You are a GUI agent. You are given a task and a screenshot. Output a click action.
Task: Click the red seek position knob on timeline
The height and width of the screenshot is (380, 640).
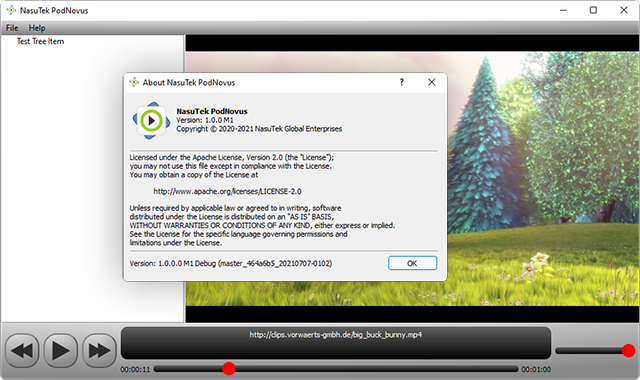[x=229, y=369]
